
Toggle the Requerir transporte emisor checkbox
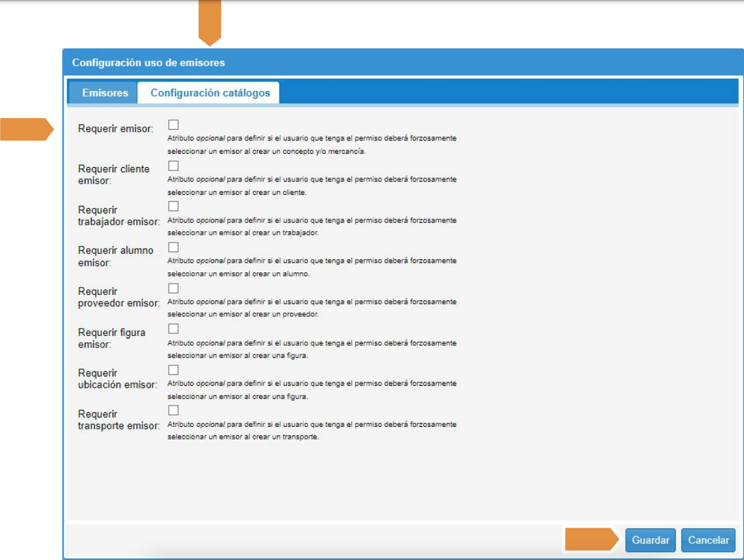(174, 410)
